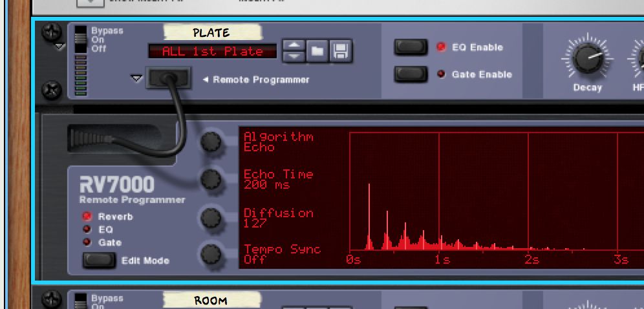Click the Tempo Sync knob
The height and width of the screenshot is (309, 644).
pyautogui.click(x=211, y=254)
